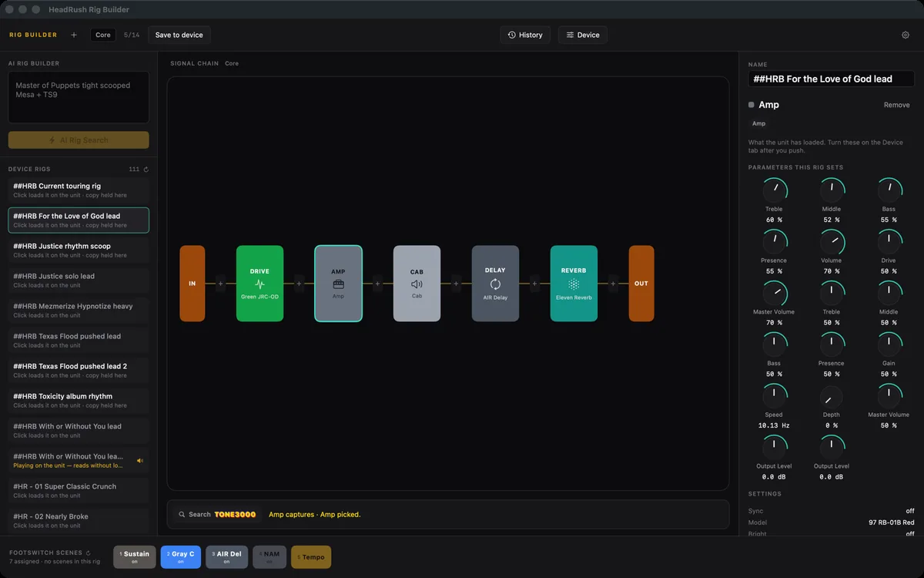Click the Sync setting value off
The height and width of the screenshot is (578, 924).
pyautogui.click(x=910, y=511)
